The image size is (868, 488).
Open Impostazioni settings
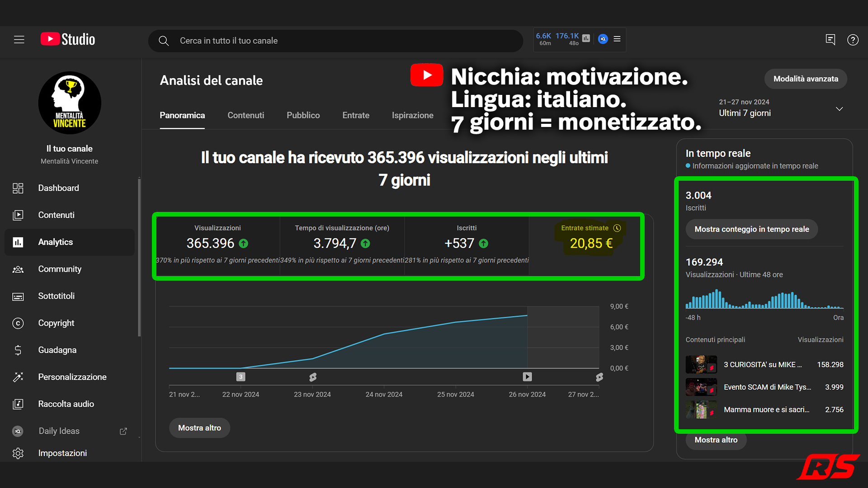70,453
